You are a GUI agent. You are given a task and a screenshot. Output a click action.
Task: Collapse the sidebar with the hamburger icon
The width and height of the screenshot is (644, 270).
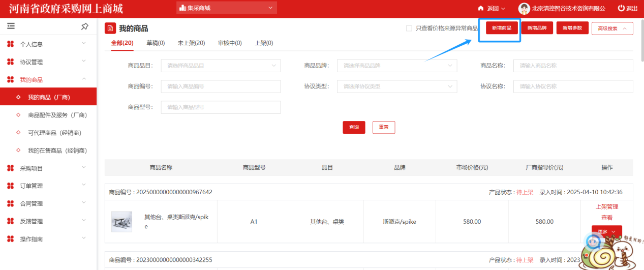tap(11, 26)
